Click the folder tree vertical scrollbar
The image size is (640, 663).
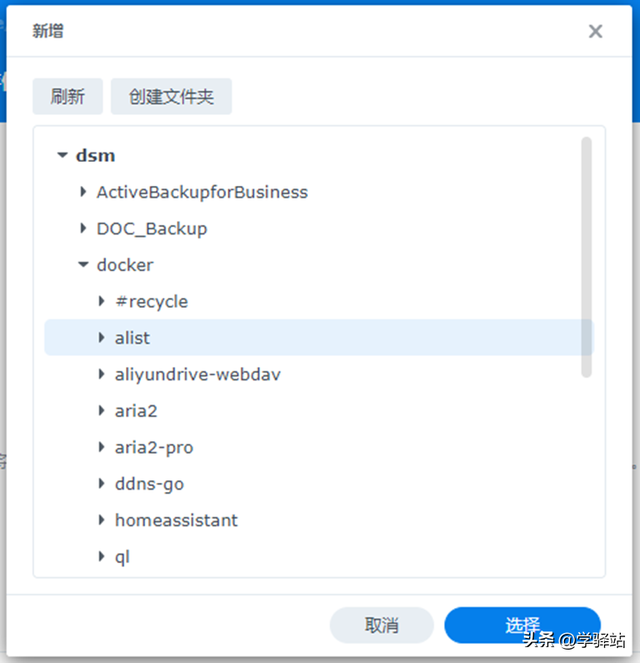click(x=586, y=257)
